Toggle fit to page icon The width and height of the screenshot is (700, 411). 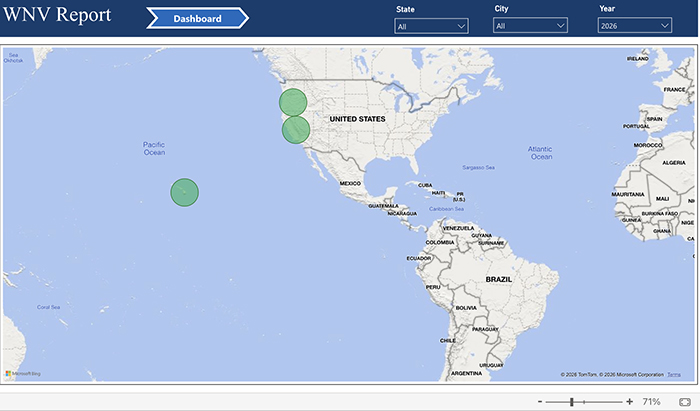point(685,401)
